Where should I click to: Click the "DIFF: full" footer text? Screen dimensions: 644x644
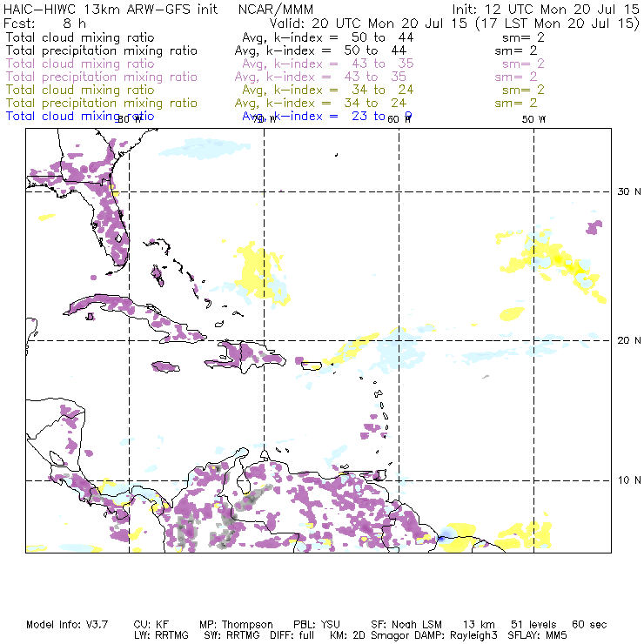click(292, 635)
